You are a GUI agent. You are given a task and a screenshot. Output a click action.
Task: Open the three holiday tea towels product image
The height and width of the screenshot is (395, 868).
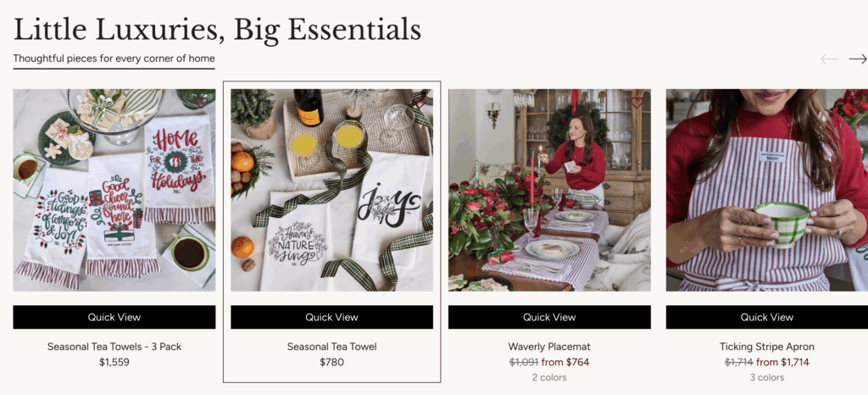(114, 191)
